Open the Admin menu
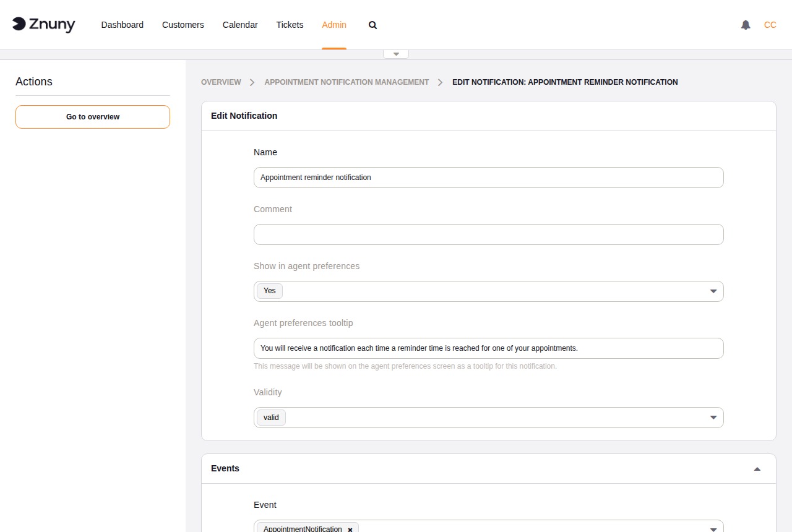This screenshot has width=792, height=532. pos(334,25)
